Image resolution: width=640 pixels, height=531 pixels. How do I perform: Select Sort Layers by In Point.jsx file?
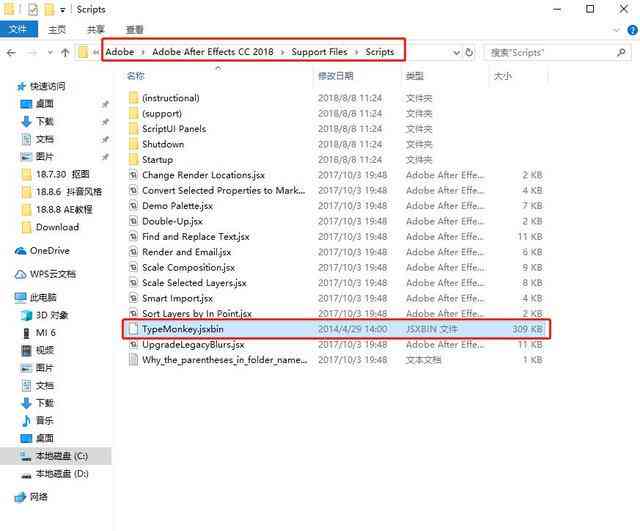tap(197, 313)
